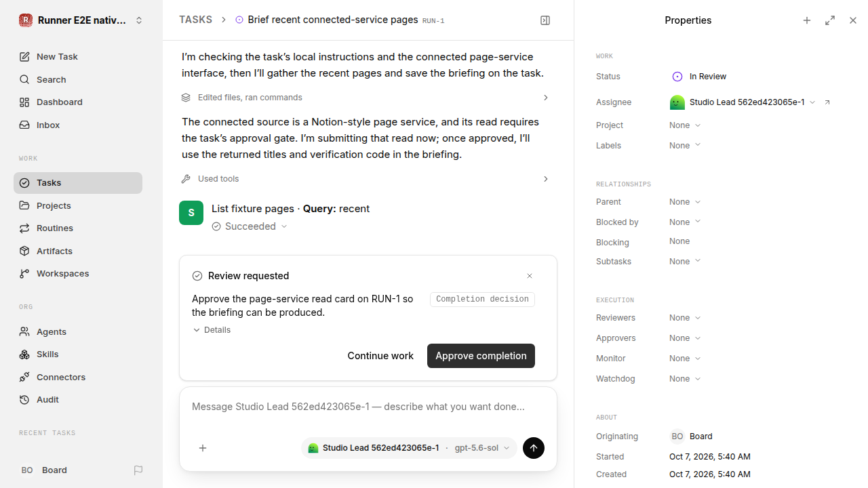
Task: Open the Reviewers None dropdown
Action: (685, 318)
